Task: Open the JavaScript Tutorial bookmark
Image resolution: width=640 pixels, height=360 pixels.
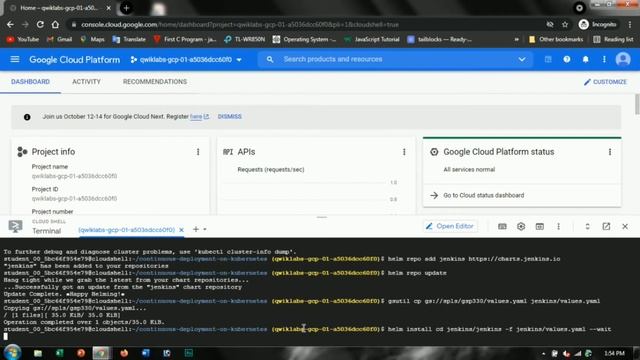Action: [371, 39]
